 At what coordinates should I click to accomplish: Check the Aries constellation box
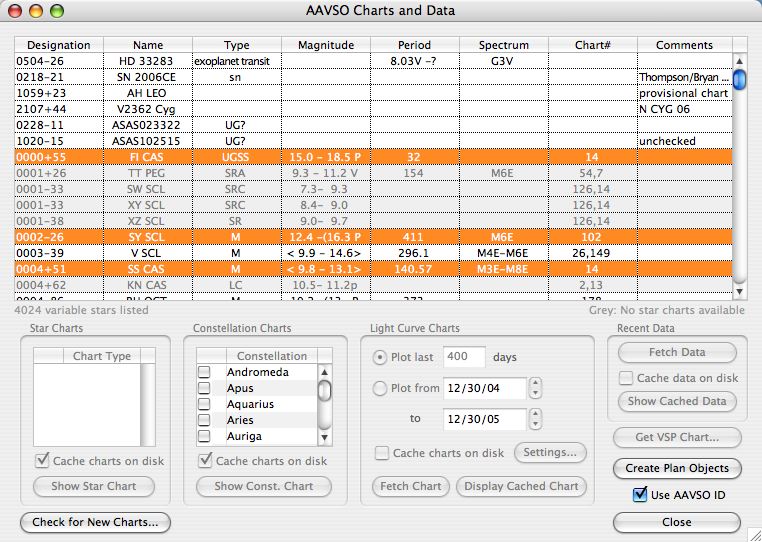pos(204,420)
